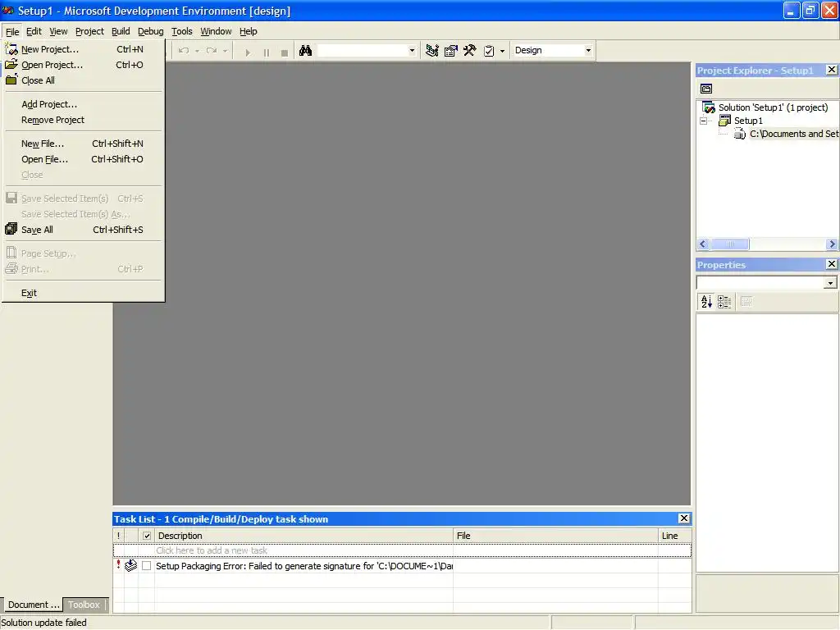
Task: Click the Open Project folder icon
Action: click(x=11, y=64)
